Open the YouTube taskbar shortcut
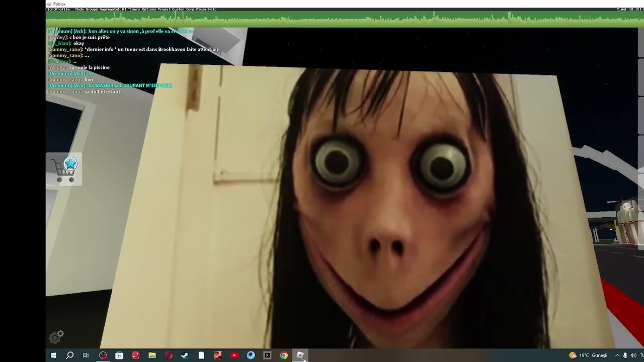 [234, 355]
